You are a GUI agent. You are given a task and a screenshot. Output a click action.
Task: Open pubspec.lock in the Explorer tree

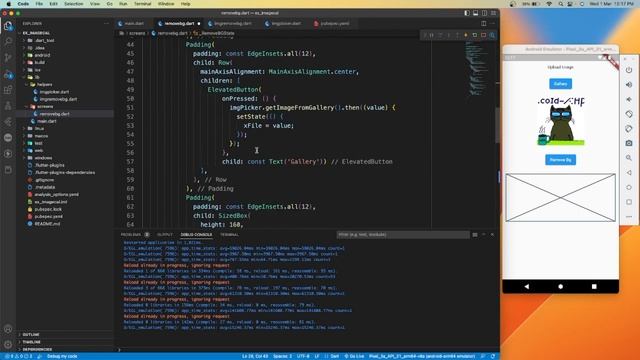[x=48, y=209]
